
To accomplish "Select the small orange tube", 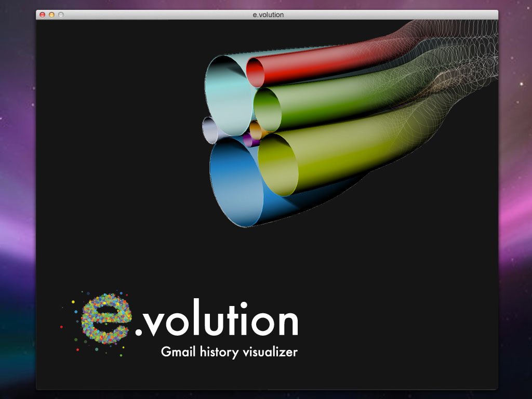I will tap(256, 130).
